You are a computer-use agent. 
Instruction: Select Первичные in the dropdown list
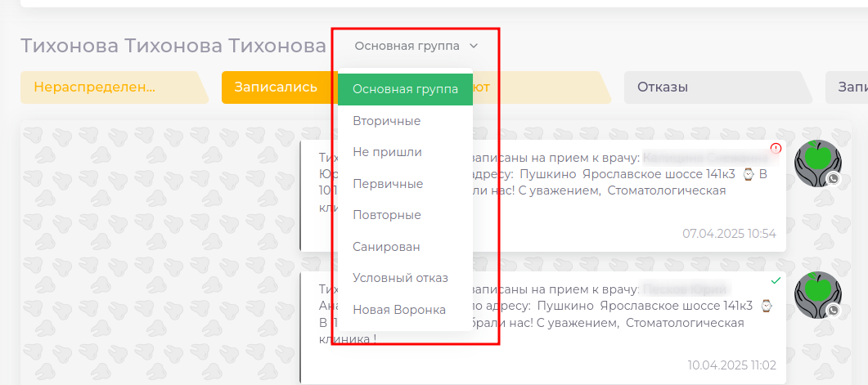point(388,184)
